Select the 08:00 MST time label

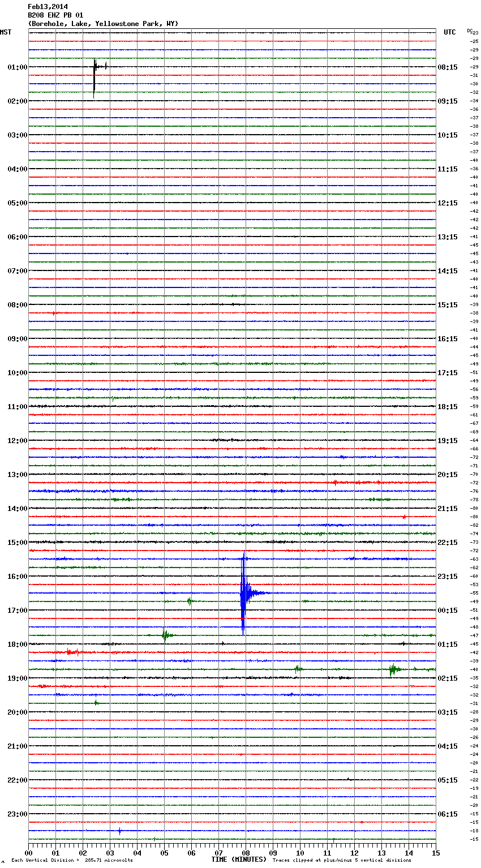18,305
